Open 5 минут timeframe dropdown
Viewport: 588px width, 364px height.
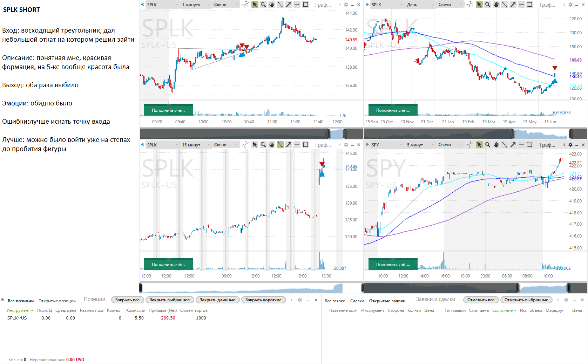pyautogui.click(x=420, y=145)
